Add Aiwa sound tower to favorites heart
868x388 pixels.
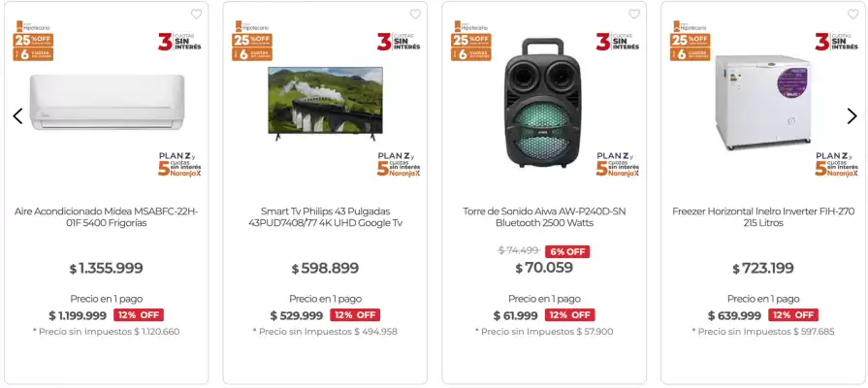(634, 15)
